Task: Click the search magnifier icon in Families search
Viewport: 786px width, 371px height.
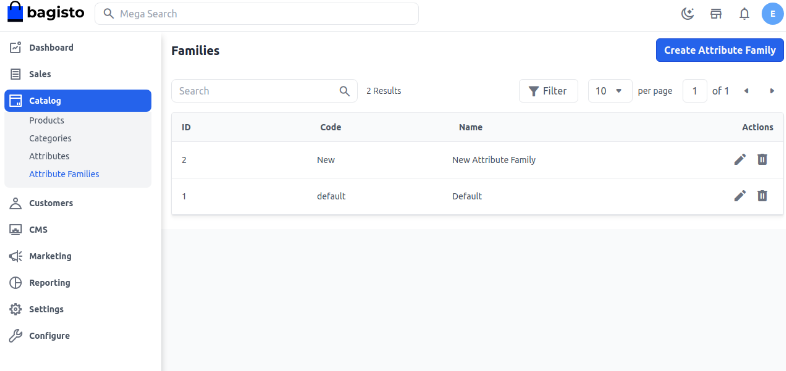Action: pos(344,91)
